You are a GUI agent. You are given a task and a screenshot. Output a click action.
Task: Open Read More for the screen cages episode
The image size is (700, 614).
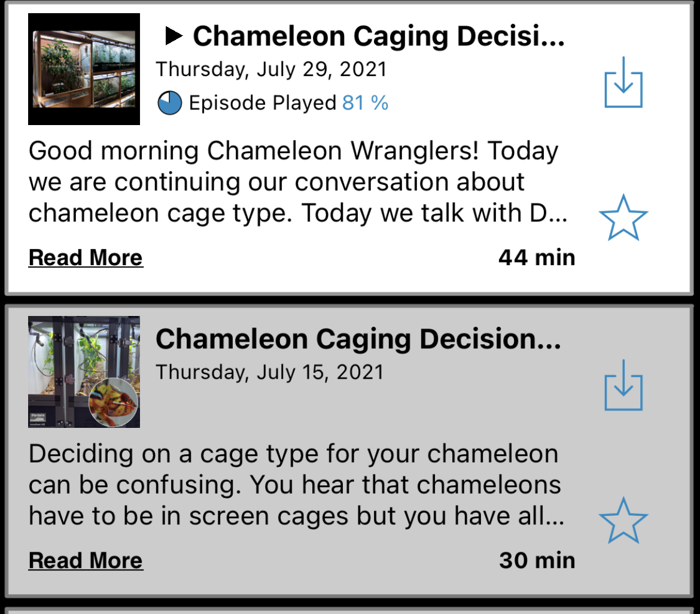point(86,561)
